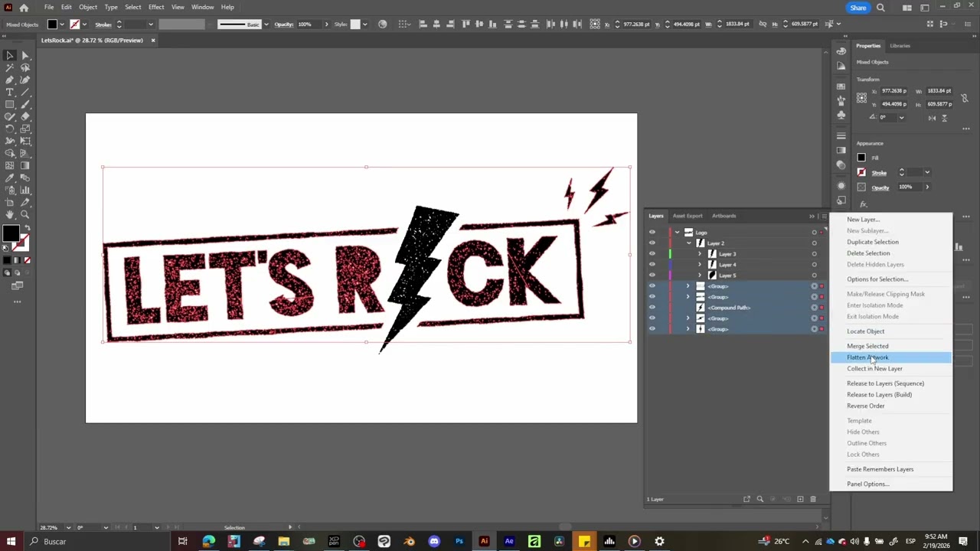The width and height of the screenshot is (980, 551).
Task: Click the delete selection trash icon in Layers
Action: [813, 499]
